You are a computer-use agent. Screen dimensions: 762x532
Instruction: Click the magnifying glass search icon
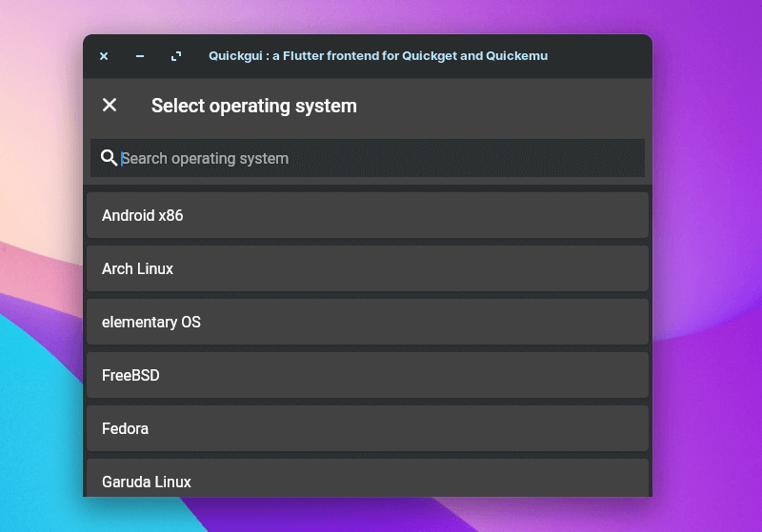click(x=109, y=158)
